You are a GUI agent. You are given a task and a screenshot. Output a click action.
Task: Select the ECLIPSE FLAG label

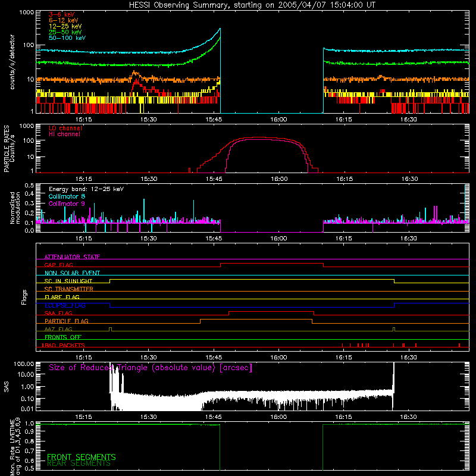[x=65, y=305]
